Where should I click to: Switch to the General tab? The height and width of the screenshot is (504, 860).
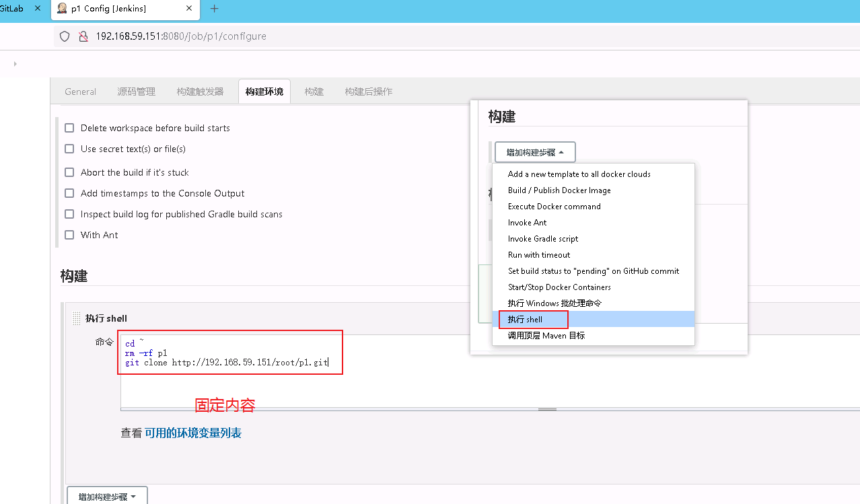pos(80,92)
